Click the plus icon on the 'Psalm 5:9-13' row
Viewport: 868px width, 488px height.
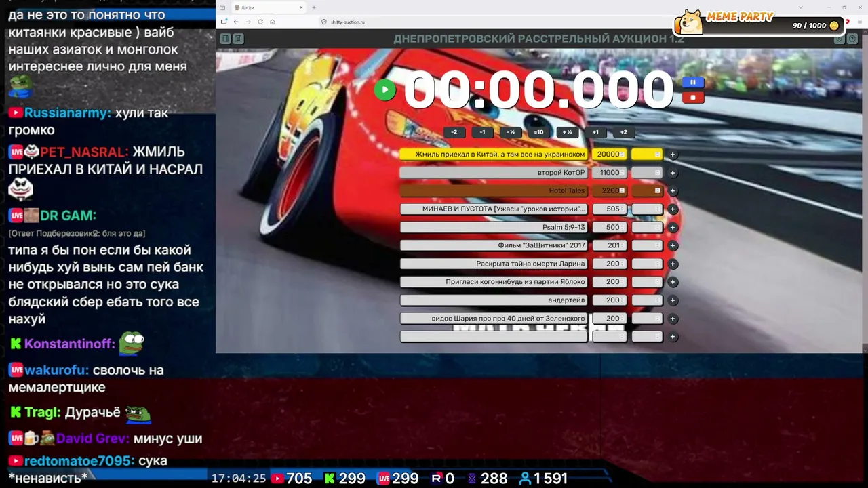[673, 228]
